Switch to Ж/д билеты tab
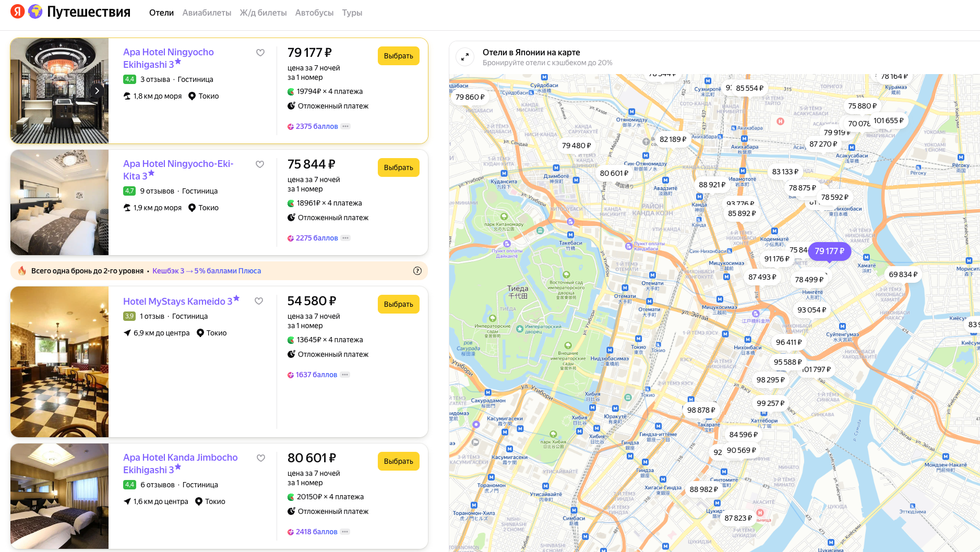Viewport: 980px width, 552px height. click(x=263, y=13)
